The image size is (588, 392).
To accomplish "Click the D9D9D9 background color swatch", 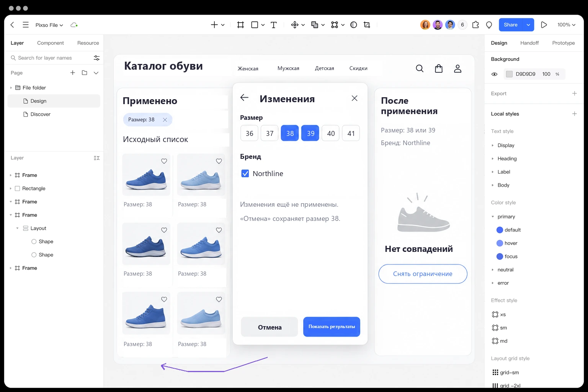I will coord(509,74).
